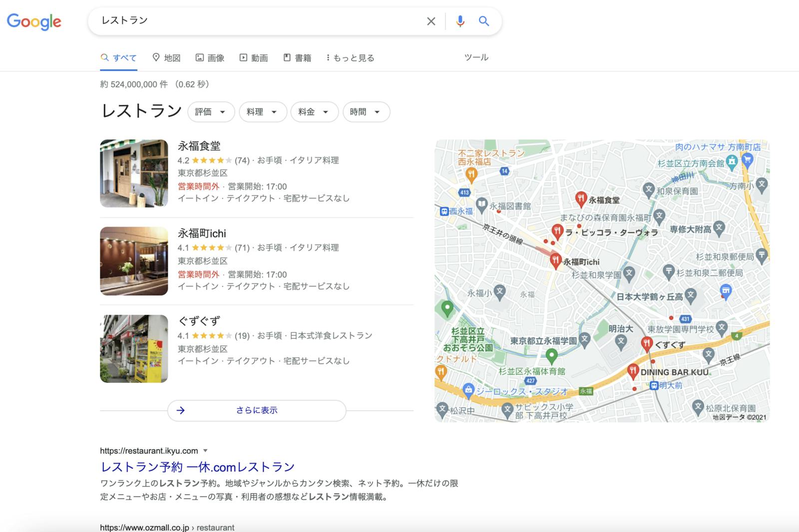Viewport: 799px width, 532px height.
Task: Click the 永福食堂 storefront photo
Action: click(x=134, y=173)
